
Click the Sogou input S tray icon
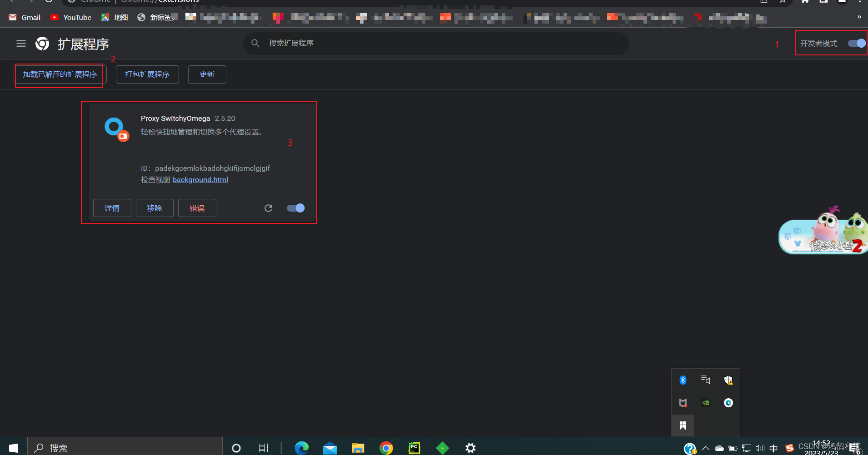(x=790, y=448)
